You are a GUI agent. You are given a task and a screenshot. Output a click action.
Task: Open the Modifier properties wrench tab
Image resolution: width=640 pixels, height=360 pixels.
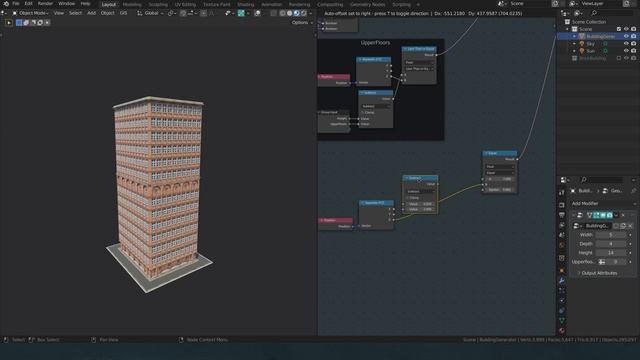click(x=562, y=281)
